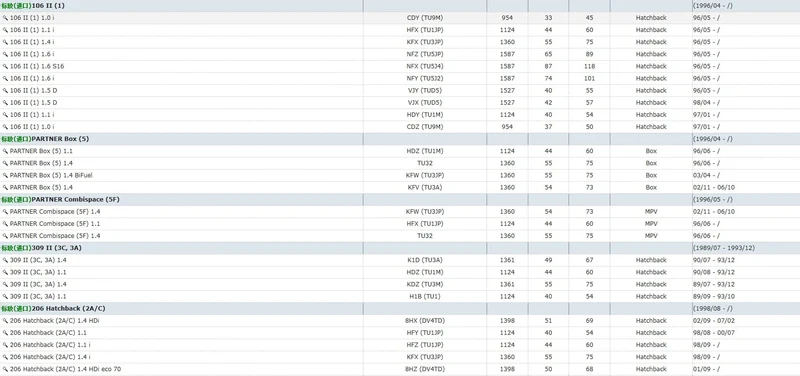Click magnifier icon on the 309 II KDZ (TU3M) row
This screenshot has height=376, width=800.
[5, 285]
